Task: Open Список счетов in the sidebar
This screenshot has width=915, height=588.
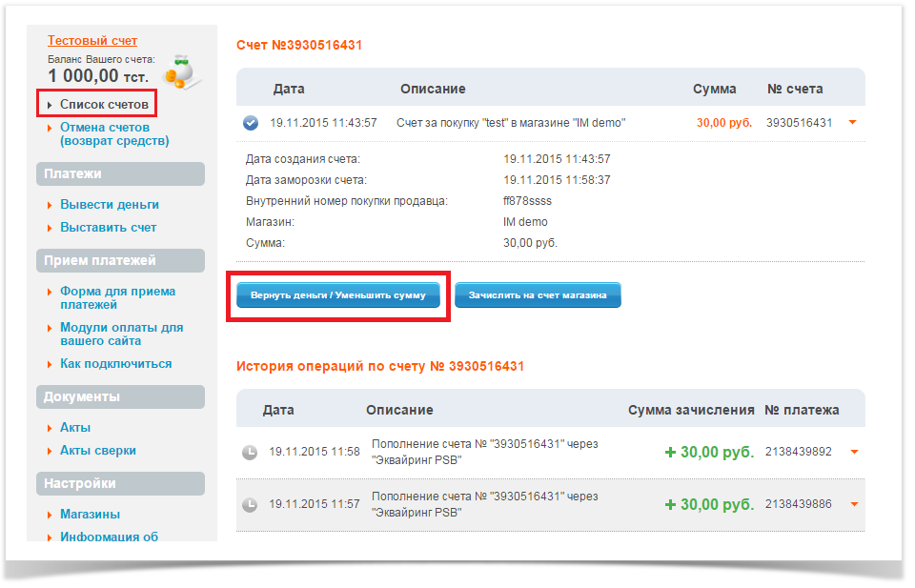Action: click(104, 105)
